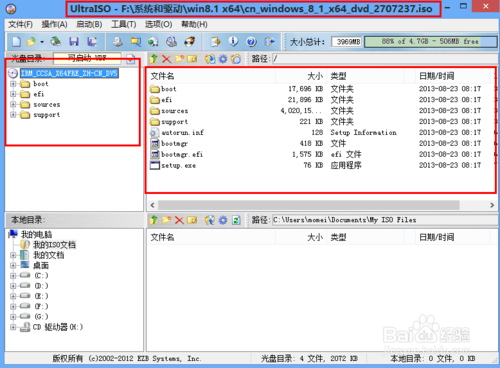Viewport: 500px width, 368px height.
Task: Expand the efi folder in the disc tree
Action: pos(13,94)
